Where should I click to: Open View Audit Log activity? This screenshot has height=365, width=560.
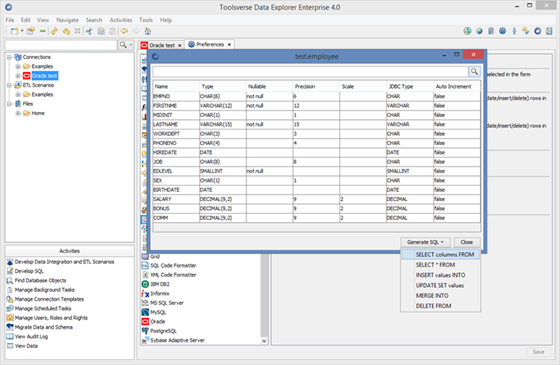[27, 336]
